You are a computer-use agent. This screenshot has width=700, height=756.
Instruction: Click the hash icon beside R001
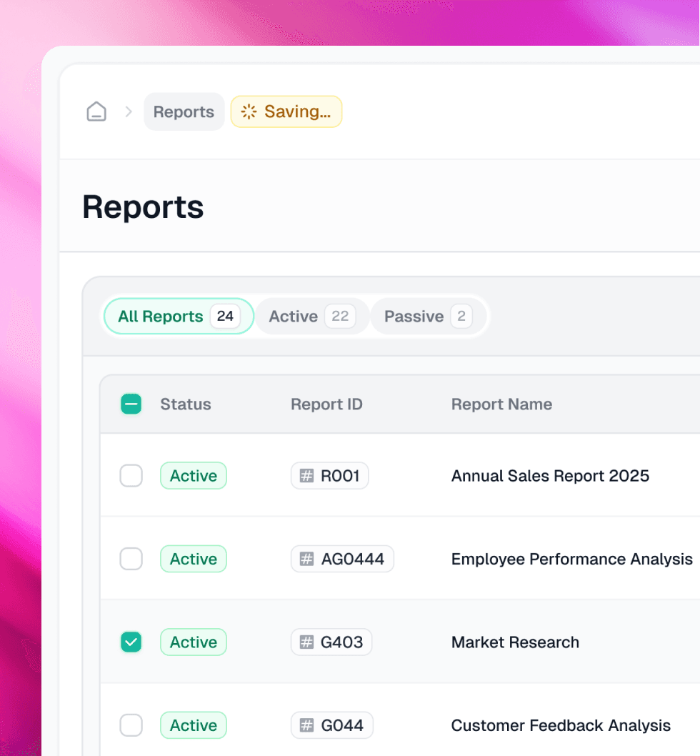[x=306, y=476]
